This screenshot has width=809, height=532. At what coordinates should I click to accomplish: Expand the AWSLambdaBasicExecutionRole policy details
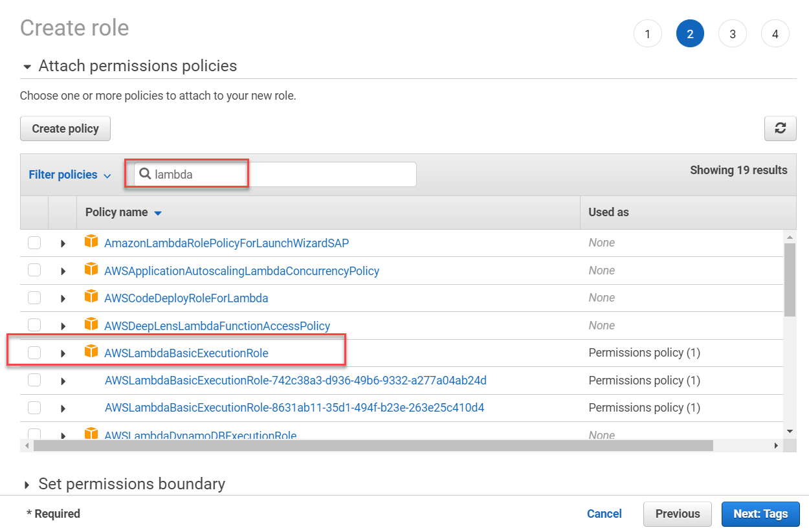point(62,352)
